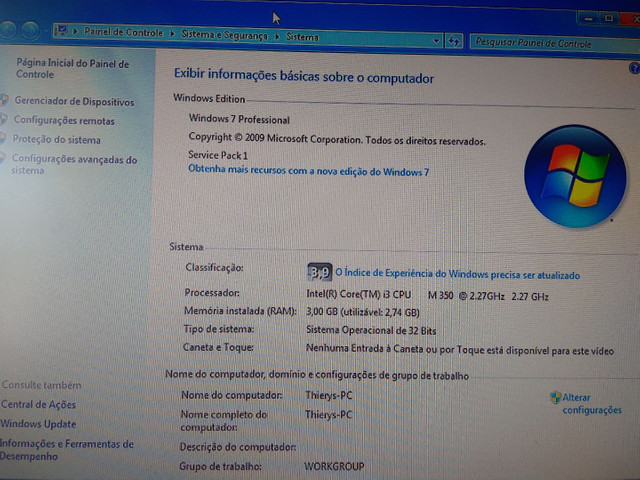Click the Exibir informações básicas heading

[x=304, y=76]
